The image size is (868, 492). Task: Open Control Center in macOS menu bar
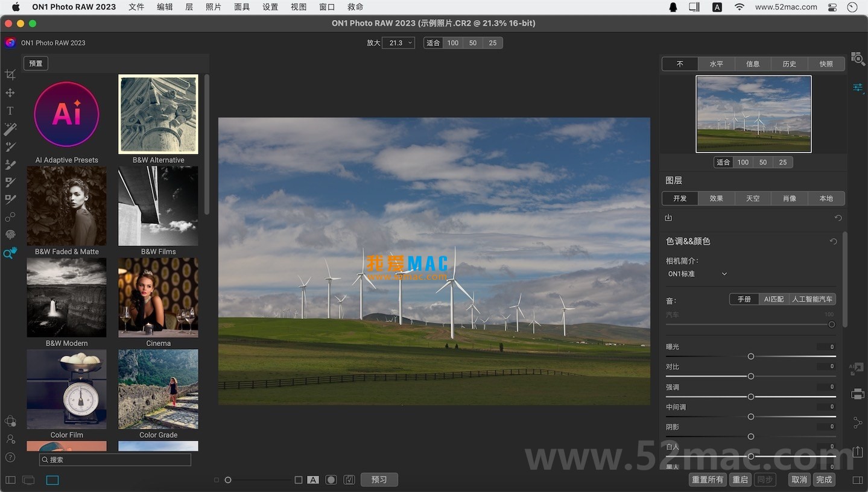[x=832, y=7]
